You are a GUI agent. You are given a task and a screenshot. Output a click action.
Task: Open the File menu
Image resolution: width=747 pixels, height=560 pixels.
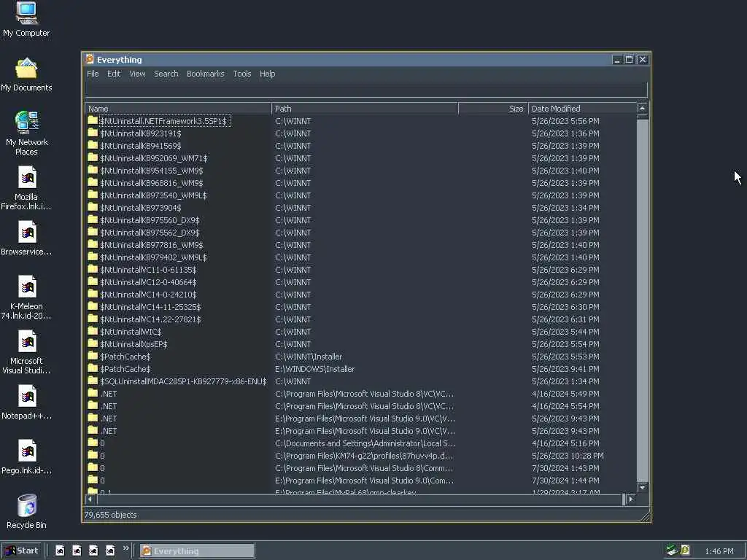tap(93, 74)
